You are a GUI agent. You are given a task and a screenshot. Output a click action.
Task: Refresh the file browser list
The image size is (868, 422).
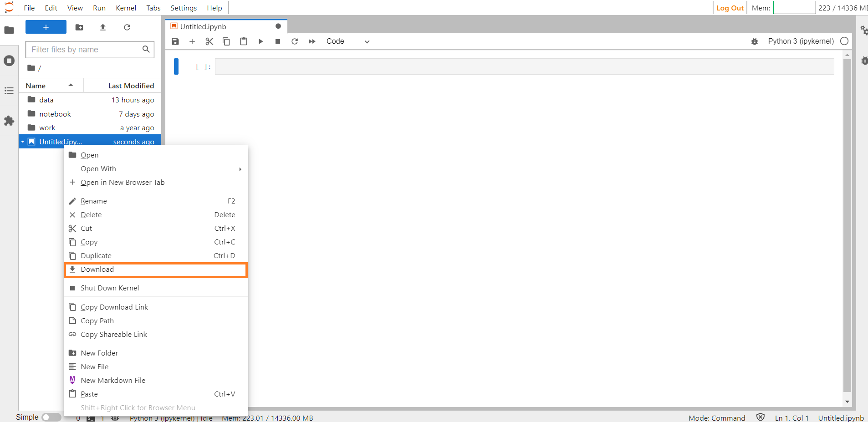click(x=127, y=27)
